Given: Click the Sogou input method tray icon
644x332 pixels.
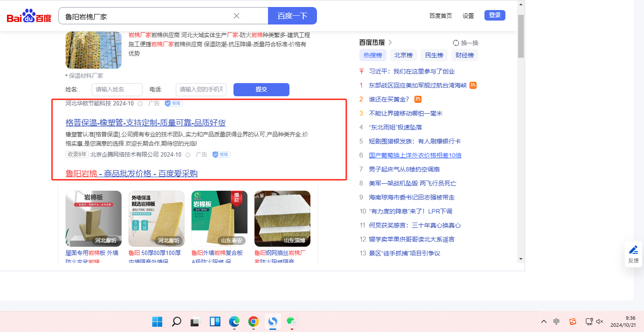Looking at the screenshot, I should coord(573,322).
